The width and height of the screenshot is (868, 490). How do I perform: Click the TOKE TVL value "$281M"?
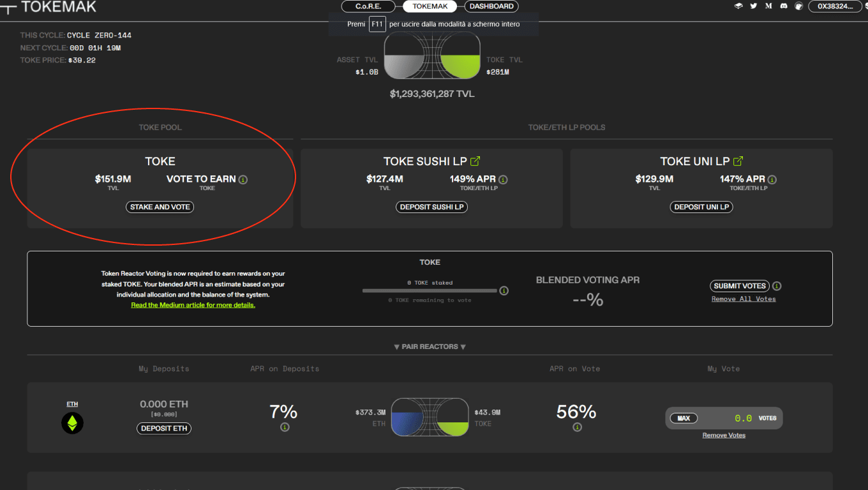click(x=498, y=72)
